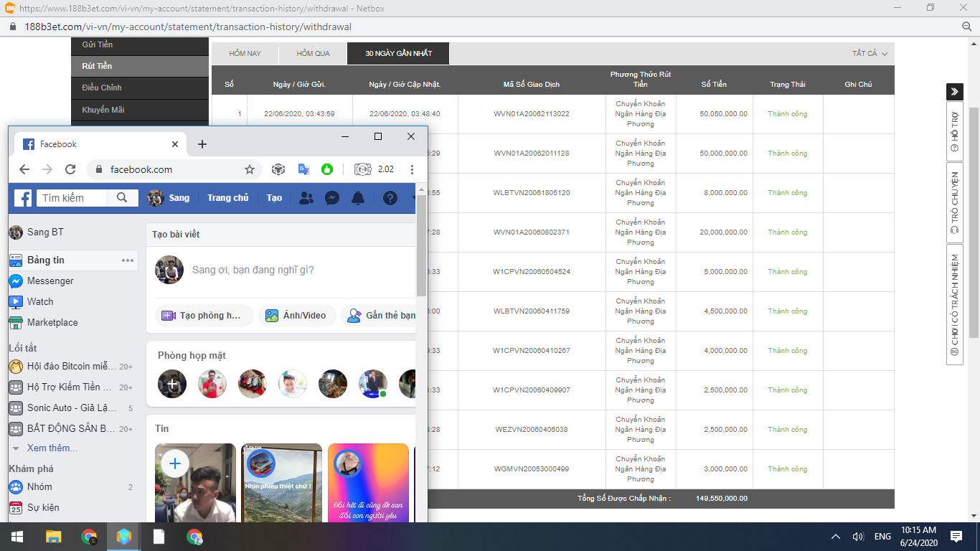Show hidden tray icons chevron
The height and width of the screenshot is (551, 980).
(x=836, y=537)
